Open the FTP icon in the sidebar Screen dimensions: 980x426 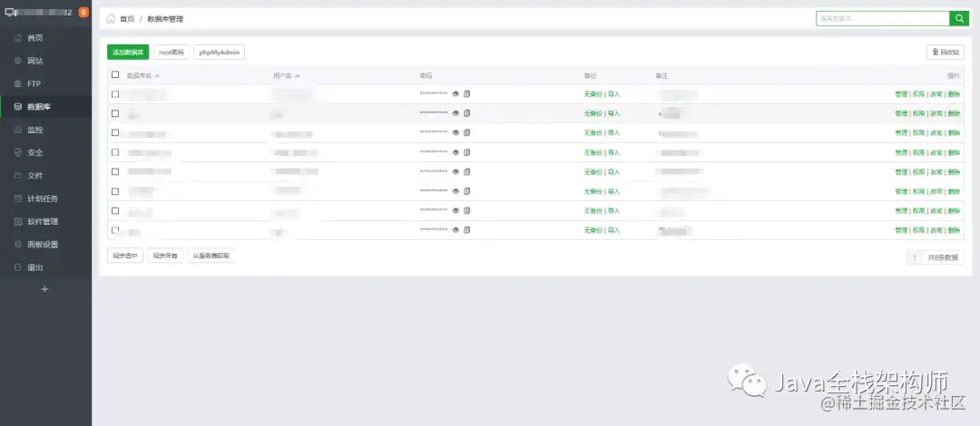[x=18, y=83]
